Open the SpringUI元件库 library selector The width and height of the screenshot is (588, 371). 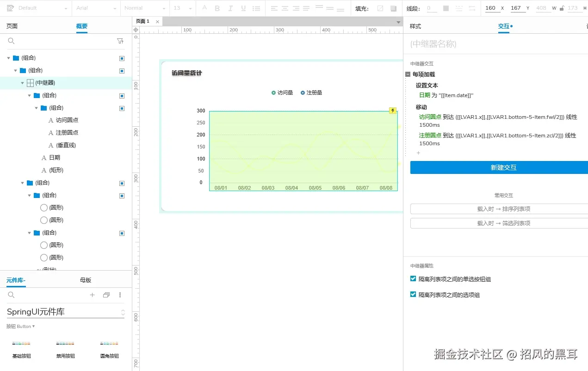[x=66, y=312]
